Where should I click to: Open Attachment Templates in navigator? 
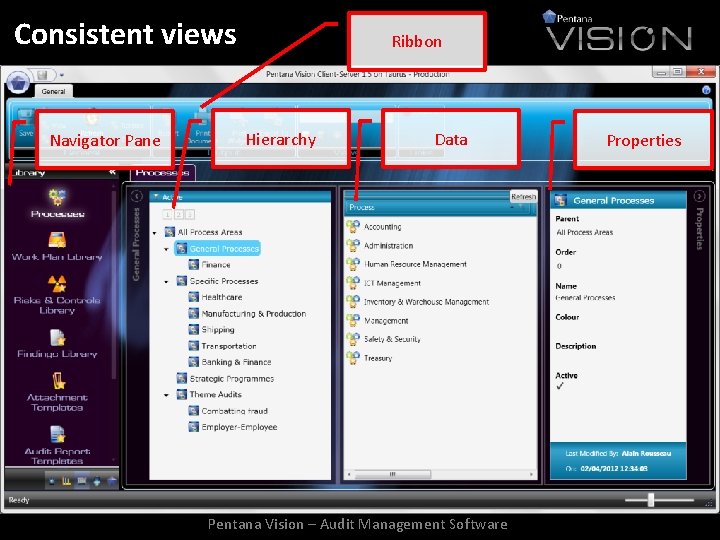coord(57,392)
